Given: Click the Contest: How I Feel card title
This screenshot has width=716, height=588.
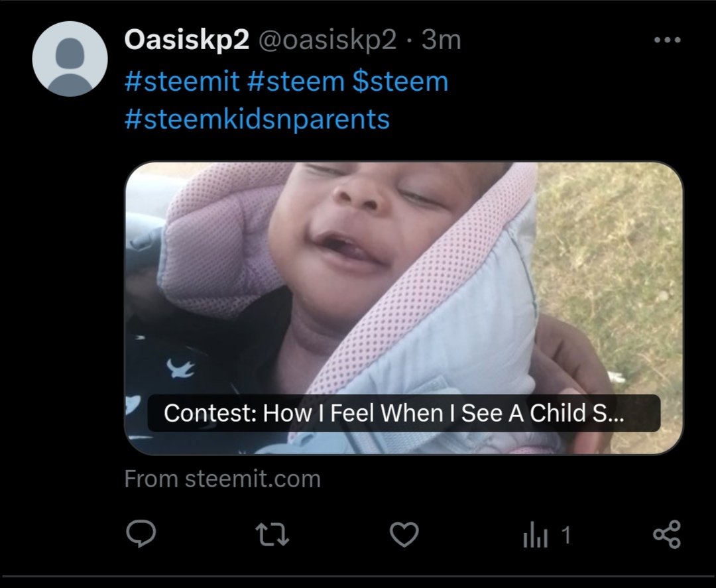Looking at the screenshot, I should 394,413.
